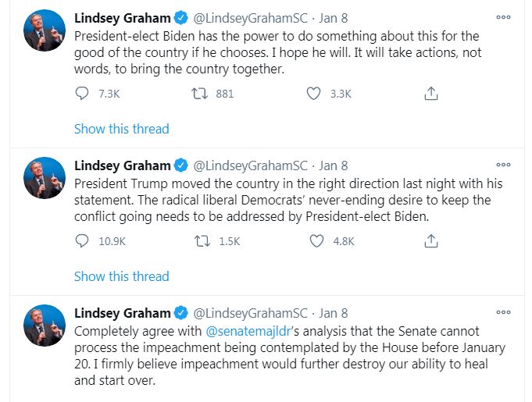The height and width of the screenshot is (402, 532).
Task: Click the third tweet's profile avatar
Action: click(45, 326)
